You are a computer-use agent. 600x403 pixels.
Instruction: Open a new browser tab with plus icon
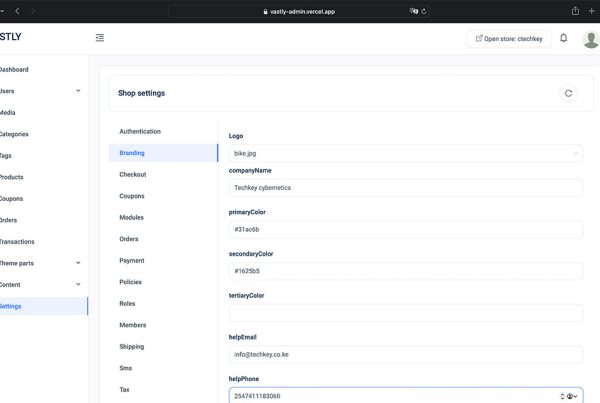click(591, 11)
